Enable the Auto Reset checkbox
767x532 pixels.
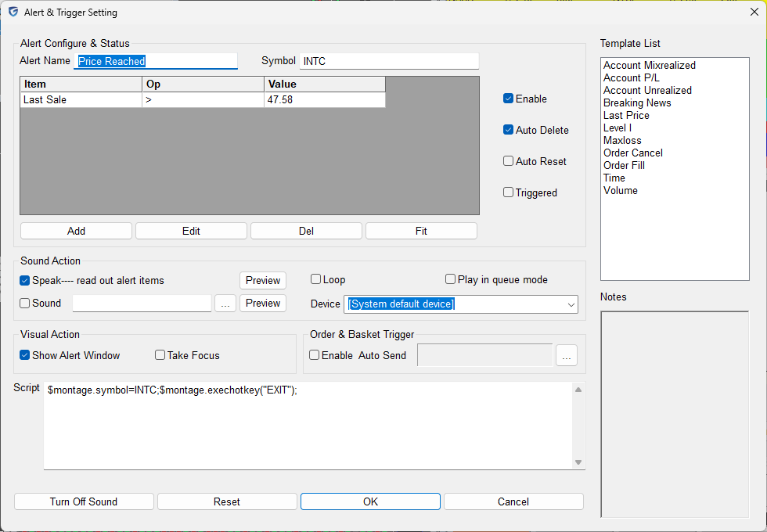(x=509, y=162)
